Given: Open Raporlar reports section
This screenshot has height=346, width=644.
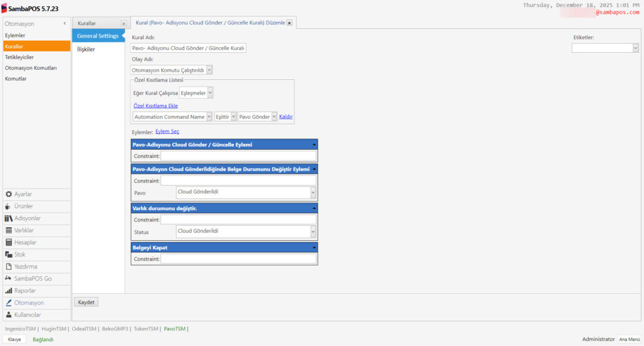Looking at the screenshot, I should pyautogui.click(x=25, y=291).
